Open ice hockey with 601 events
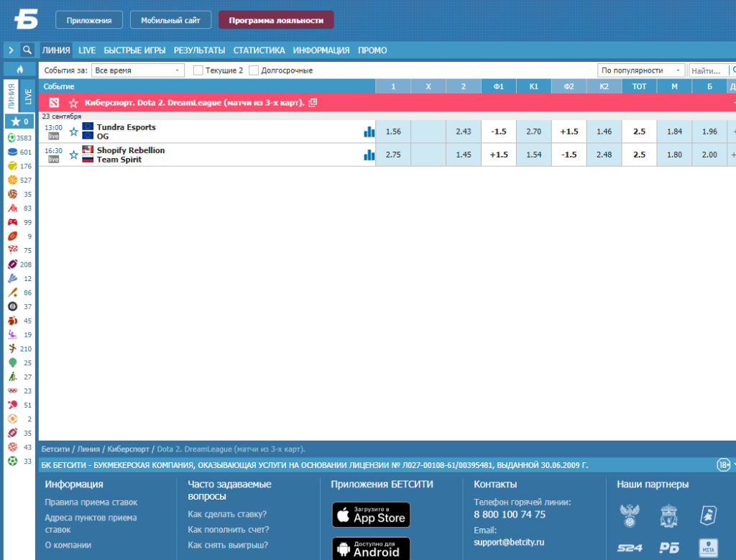The height and width of the screenshot is (560, 736). 19,152
